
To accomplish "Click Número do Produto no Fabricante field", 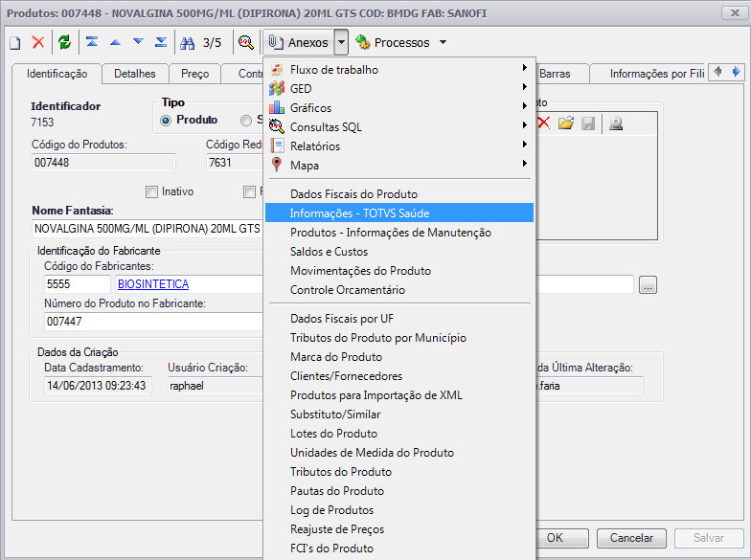I will pos(153,322).
